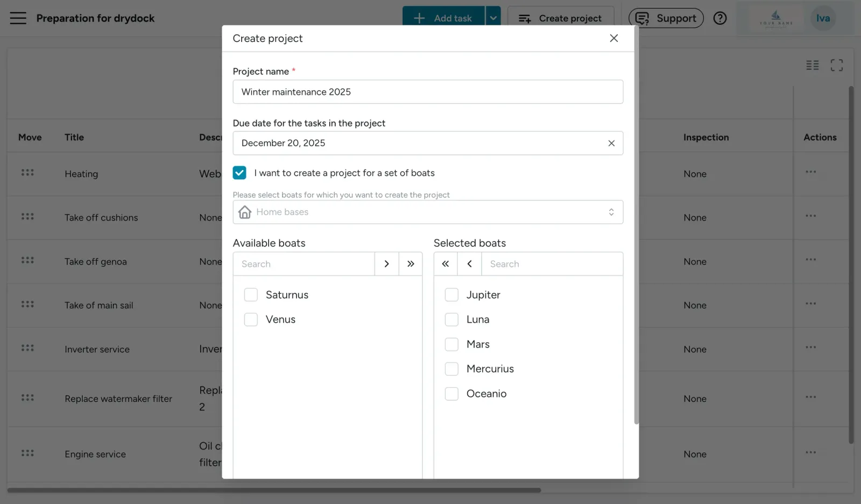Check the Mercurius boat checkbox
The width and height of the screenshot is (861, 504).
(451, 369)
